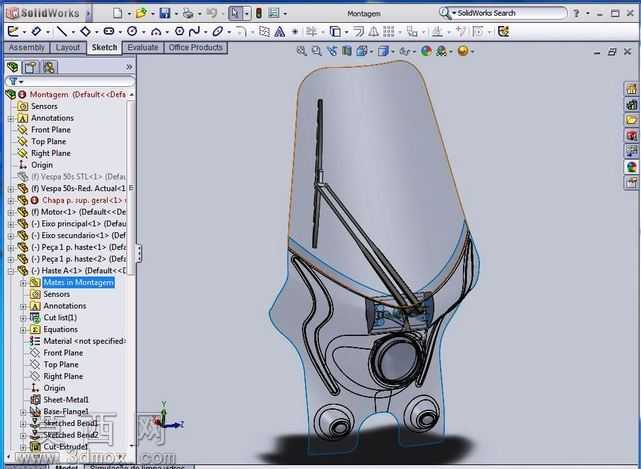Select the Arc sketch tool
641x469 pixels.
coord(156,31)
